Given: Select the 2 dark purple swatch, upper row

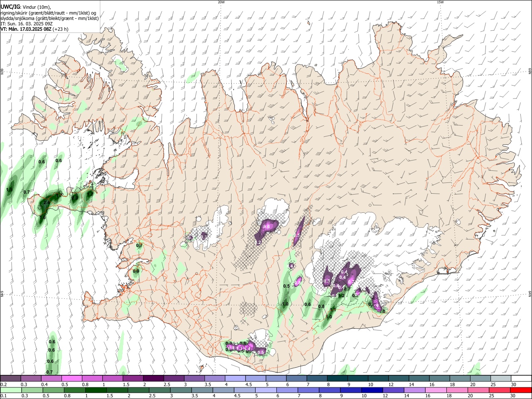Looking at the screenshot, I should [x=153, y=379].
